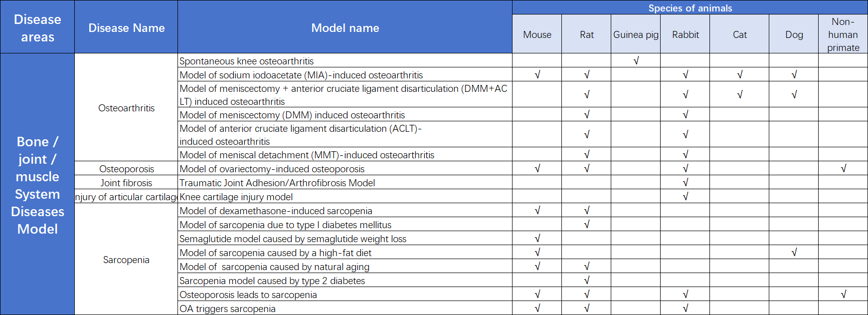The height and width of the screenshot is (315, 868).
Task: Select the Joint fibrosis cell
Action: click(x=126, y=183)
